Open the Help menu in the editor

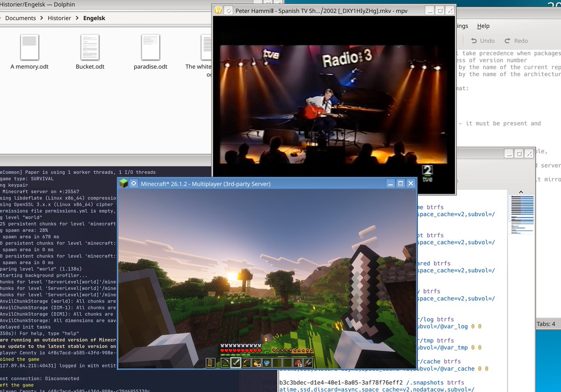[x=483, y=26]
